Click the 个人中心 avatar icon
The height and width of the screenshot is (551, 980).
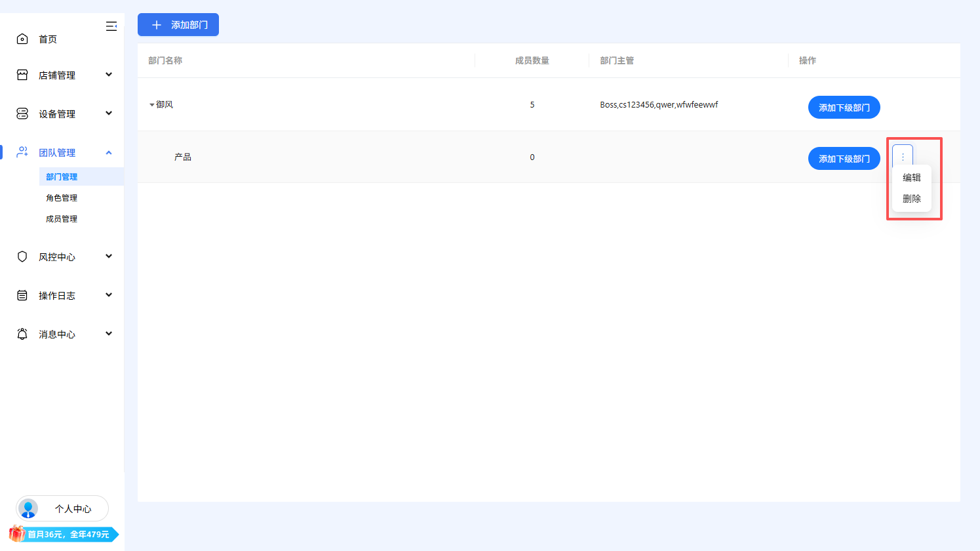28,508
